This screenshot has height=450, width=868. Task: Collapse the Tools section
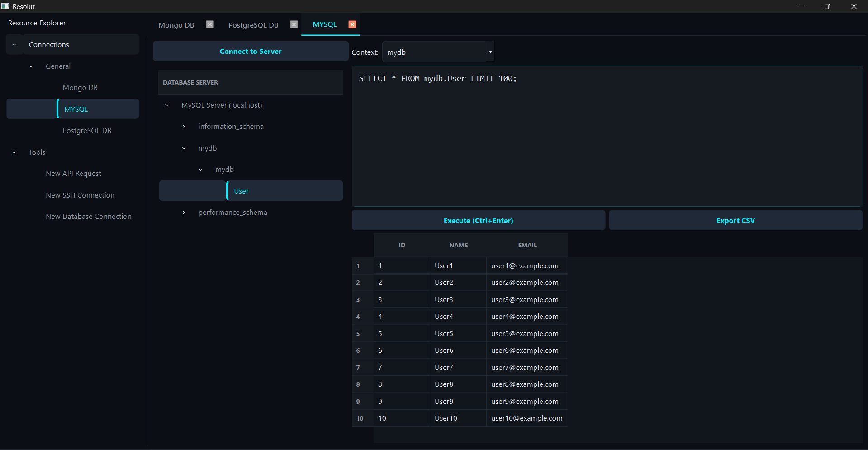tap(14, 152)
